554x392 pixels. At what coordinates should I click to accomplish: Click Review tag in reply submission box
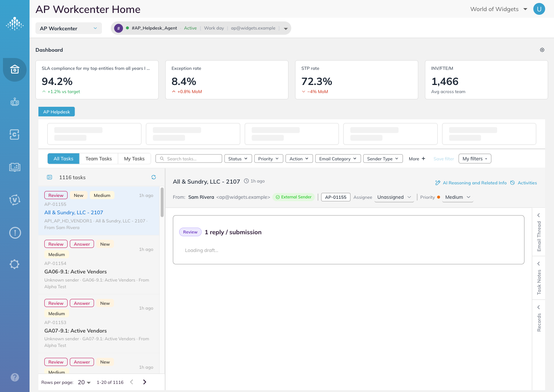[x=190, y=232]
